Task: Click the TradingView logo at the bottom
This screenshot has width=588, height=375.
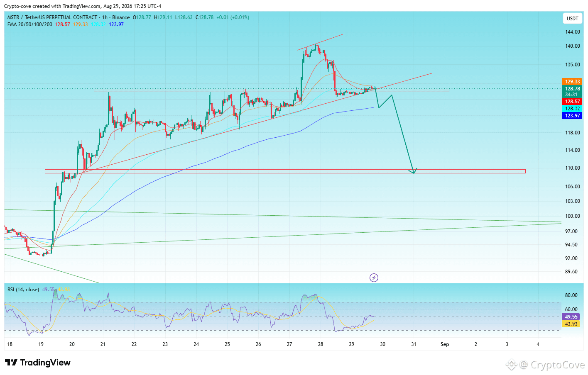Action: [x=38, y=363]
